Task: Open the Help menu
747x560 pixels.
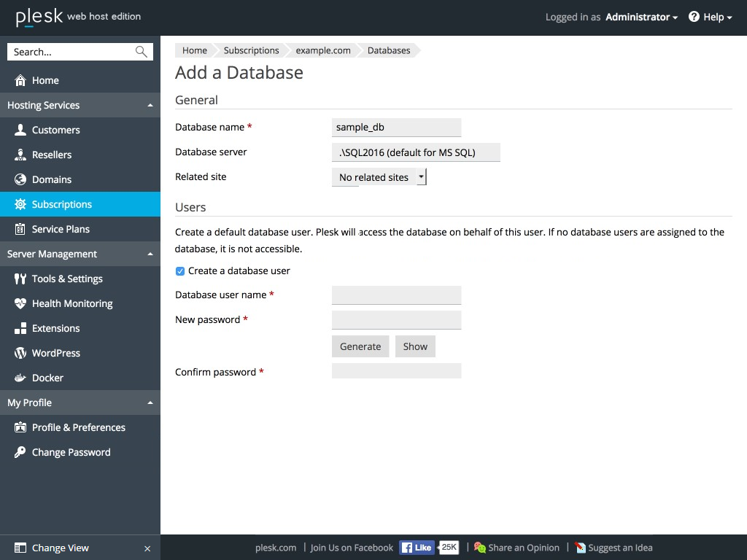Action: 709,17
